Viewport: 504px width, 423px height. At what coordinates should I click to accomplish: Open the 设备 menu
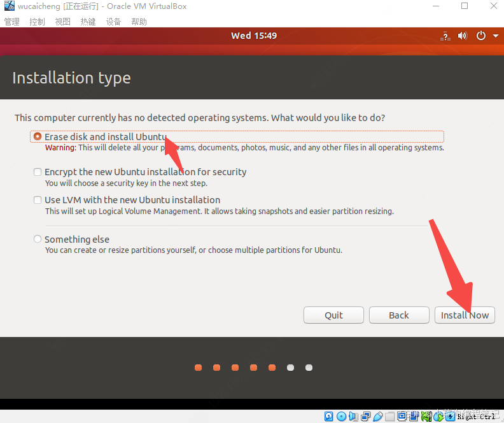113,22
